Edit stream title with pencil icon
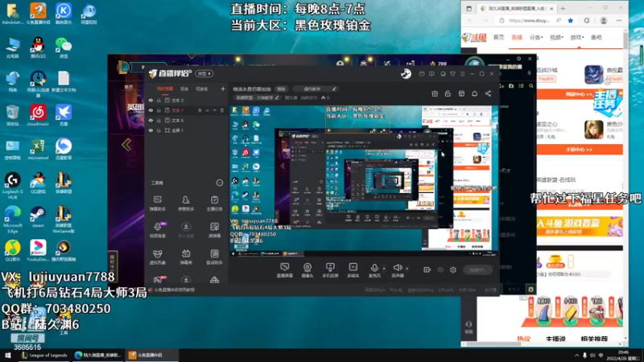This screenshot has height=362, width=644. [334, 88]
